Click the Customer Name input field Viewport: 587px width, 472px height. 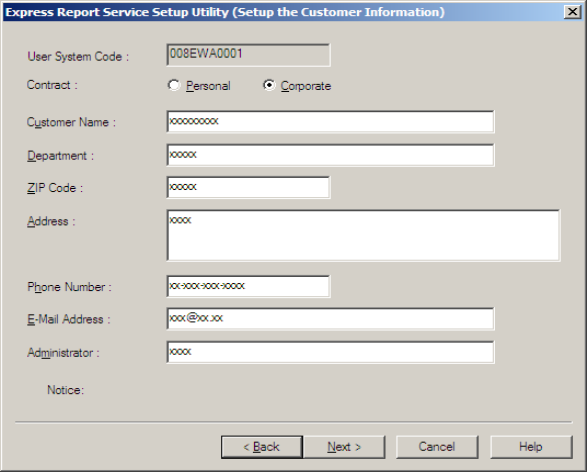point(330,122)
